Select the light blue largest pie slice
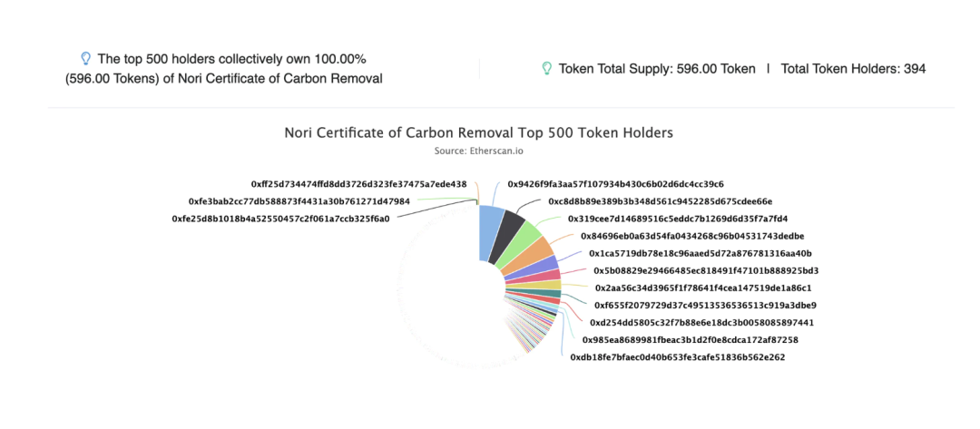The width and height of the screenshot is (980, 429). pyautogui.click(x=491, y=233)
